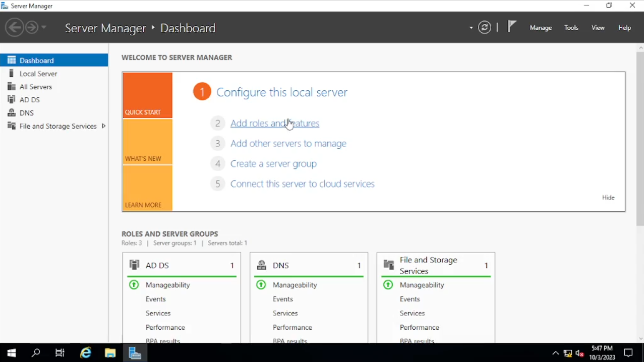Click the AD DS tile icon
Viewport: 644px width, 362px height.
click(x=134, y=265)
